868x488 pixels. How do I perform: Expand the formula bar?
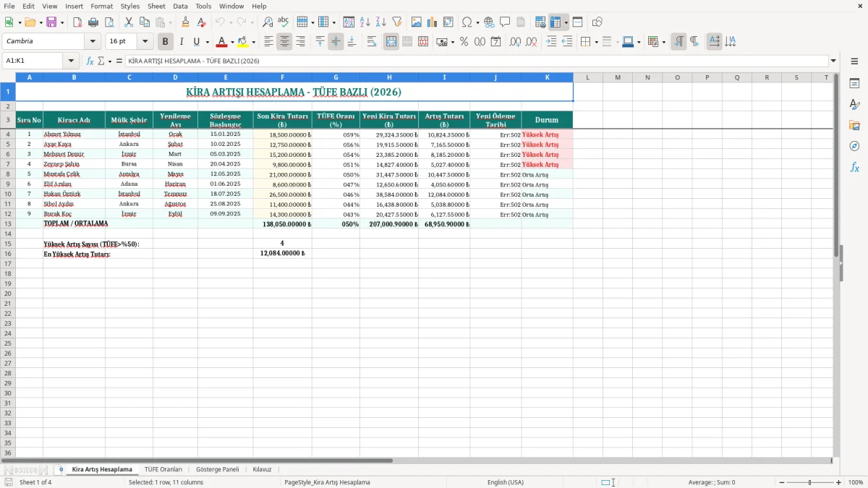pos(833,61)
